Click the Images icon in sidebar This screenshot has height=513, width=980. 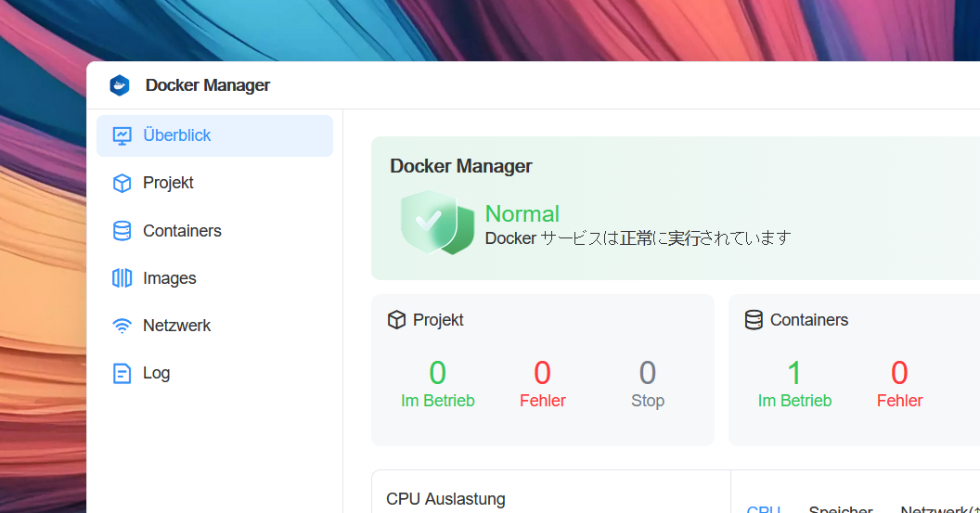pyautogui.click(x=122, y=278)
